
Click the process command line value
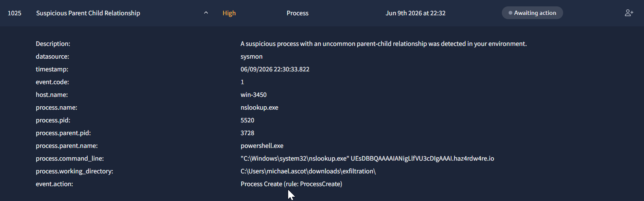coord(367,159)
